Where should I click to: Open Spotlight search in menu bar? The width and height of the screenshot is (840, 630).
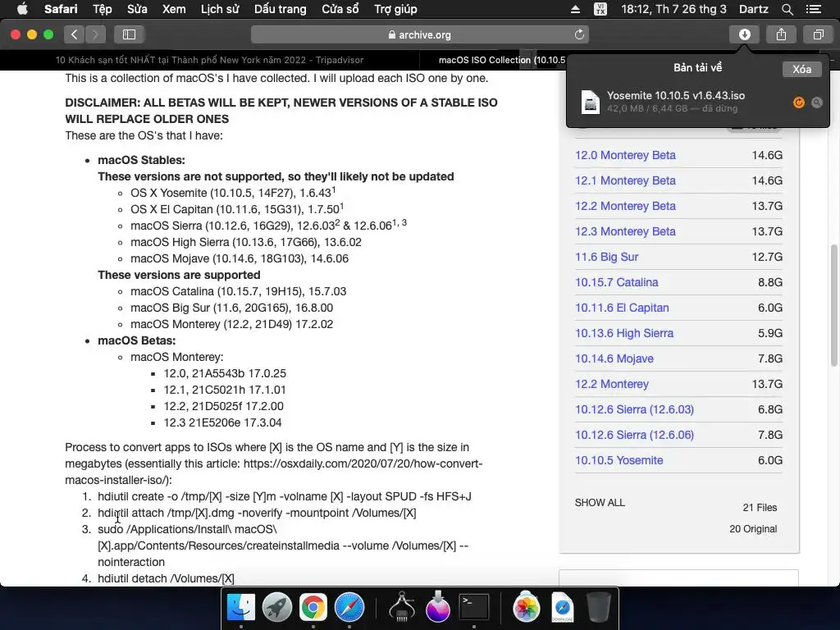tap(787, 9)
